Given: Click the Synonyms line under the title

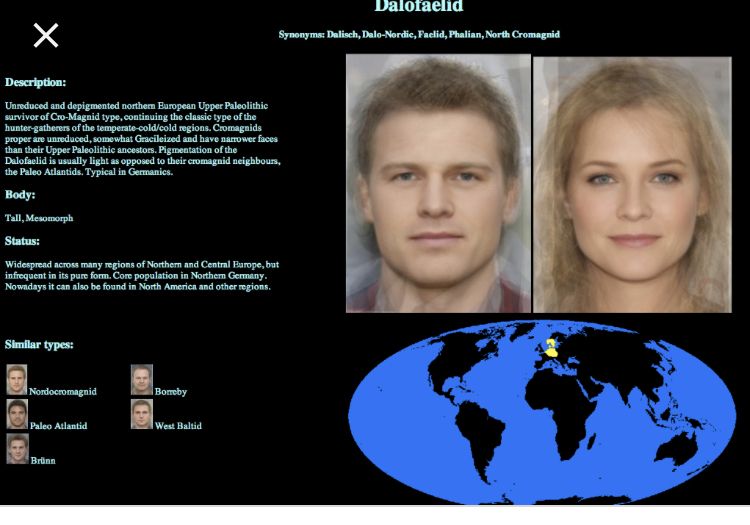Looking at the screenshot, I should (419, 34).
